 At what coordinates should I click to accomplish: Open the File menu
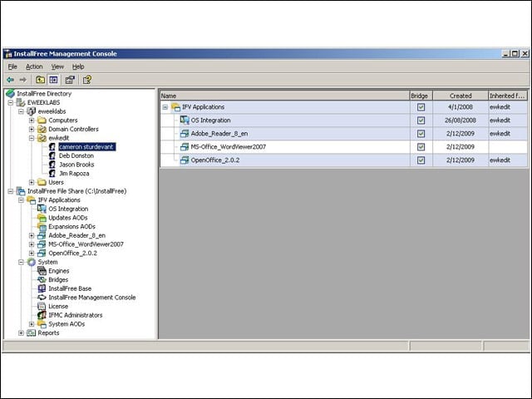(12, 66)
